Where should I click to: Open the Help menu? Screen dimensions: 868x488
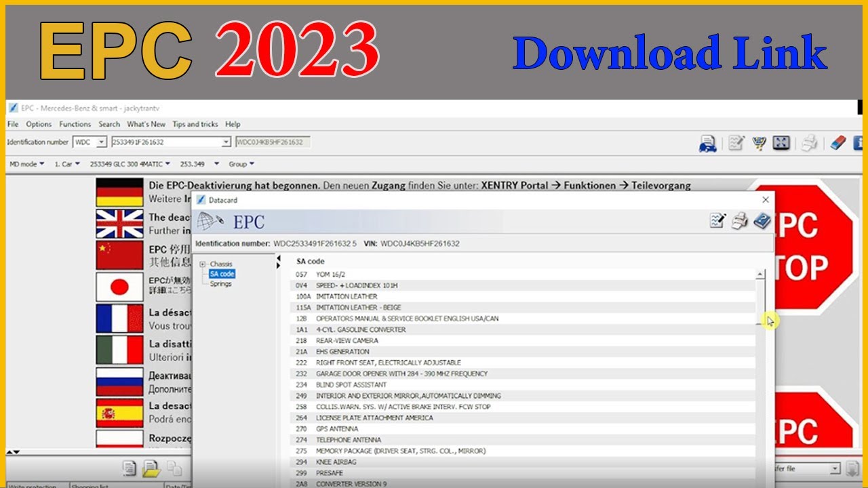pos(233,124)
